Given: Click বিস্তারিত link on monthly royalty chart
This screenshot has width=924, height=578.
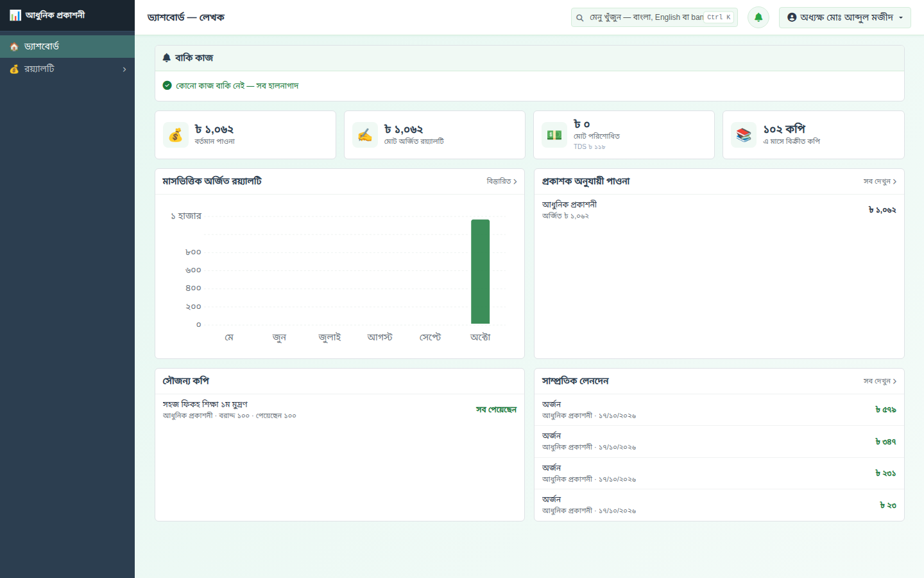Looking at the screenshot, I should pos(502,182).
